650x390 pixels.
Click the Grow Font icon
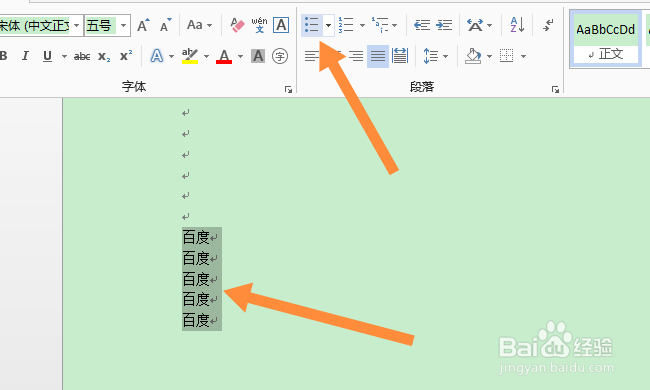pos(143,25)
